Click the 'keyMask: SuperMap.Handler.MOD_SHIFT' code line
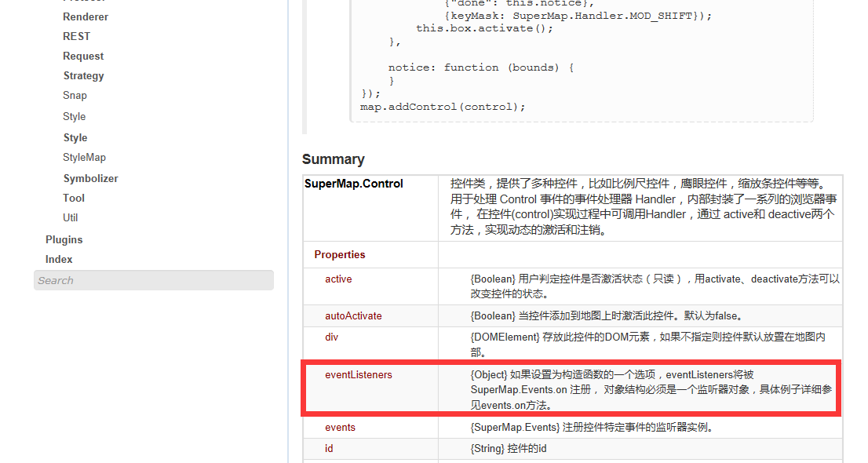868x463 pixels. [578, 16]
